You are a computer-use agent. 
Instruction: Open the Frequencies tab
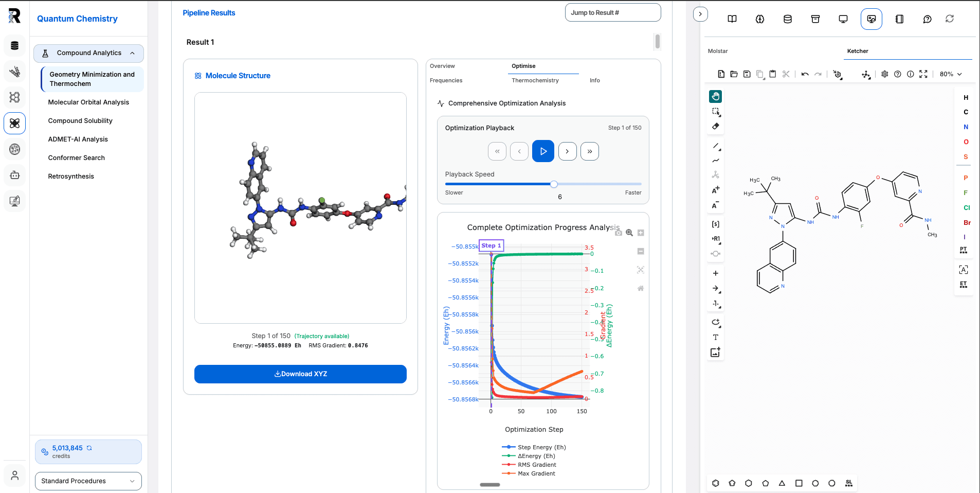[446, 80]
